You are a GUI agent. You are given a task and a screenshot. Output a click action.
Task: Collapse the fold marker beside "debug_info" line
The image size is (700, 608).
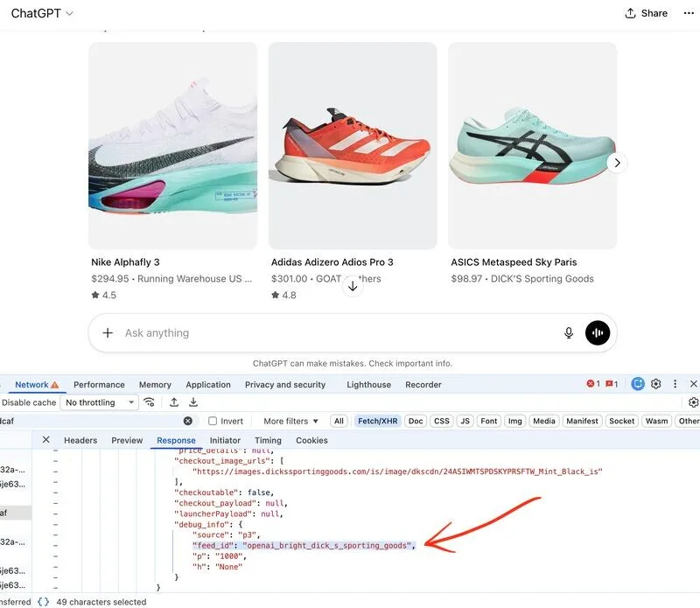tap(55, 525)
